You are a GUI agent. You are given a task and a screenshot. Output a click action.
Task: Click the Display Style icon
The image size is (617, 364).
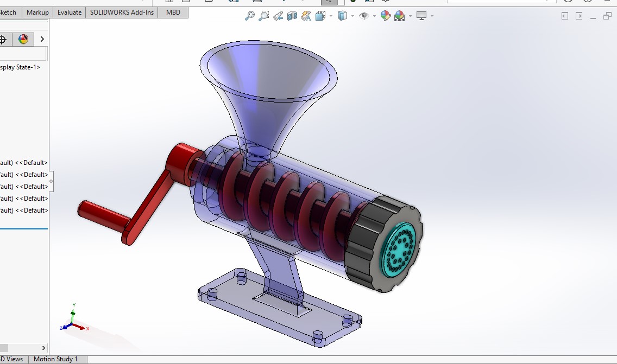click(342, 16)
